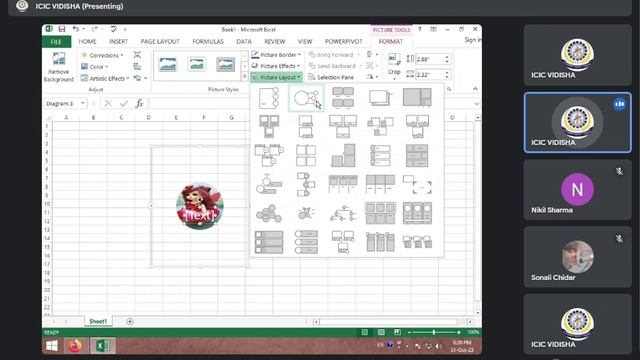Image resolution: width=640 pixels, height=360 pixels.
Task: Switch to Page Break Preview in status bar
Action: click(397, 332)
